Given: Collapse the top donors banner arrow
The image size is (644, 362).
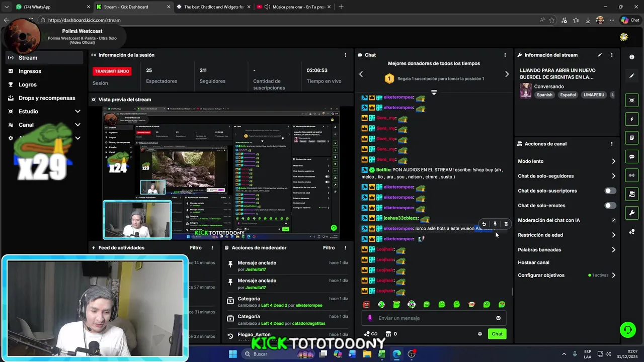Looking at the screenshot, I should click(x=434, y=93).
